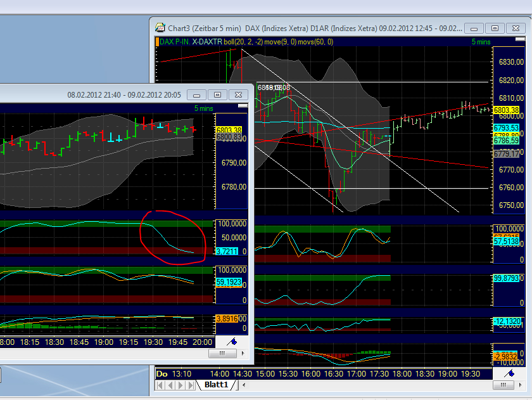532x400 pixels.
Task: Select the blue anchor tool in the left chart window
Action: coord(232,342)
